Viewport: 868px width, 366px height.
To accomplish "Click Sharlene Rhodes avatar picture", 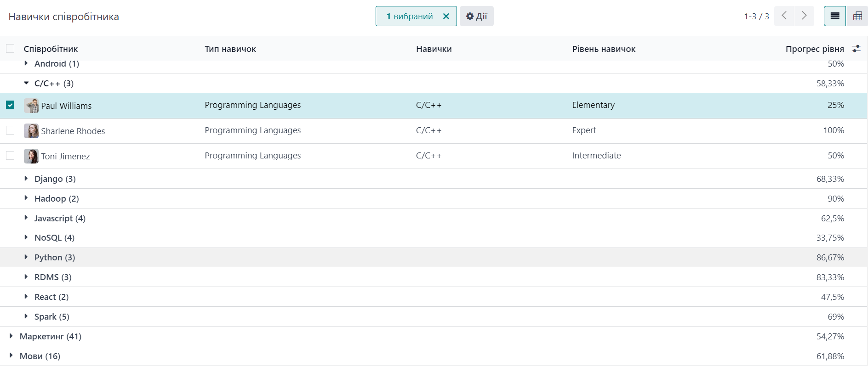I will click(x=31, y=131).
